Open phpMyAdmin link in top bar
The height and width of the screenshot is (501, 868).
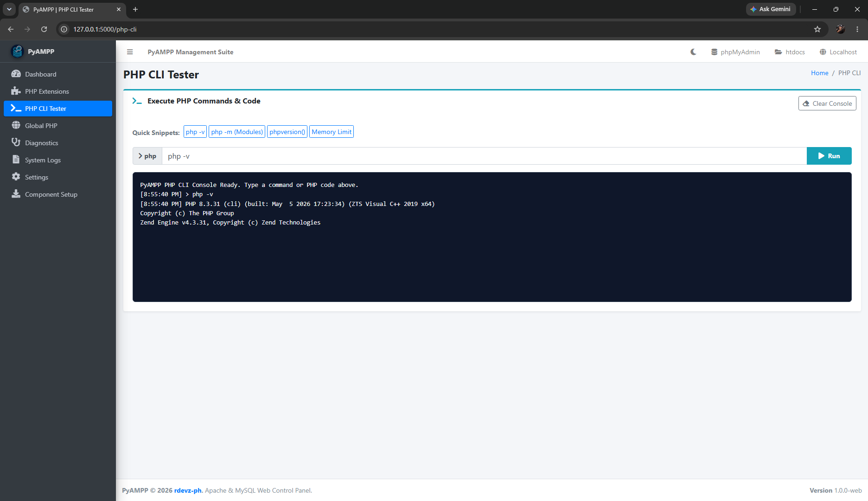(735, 52)
